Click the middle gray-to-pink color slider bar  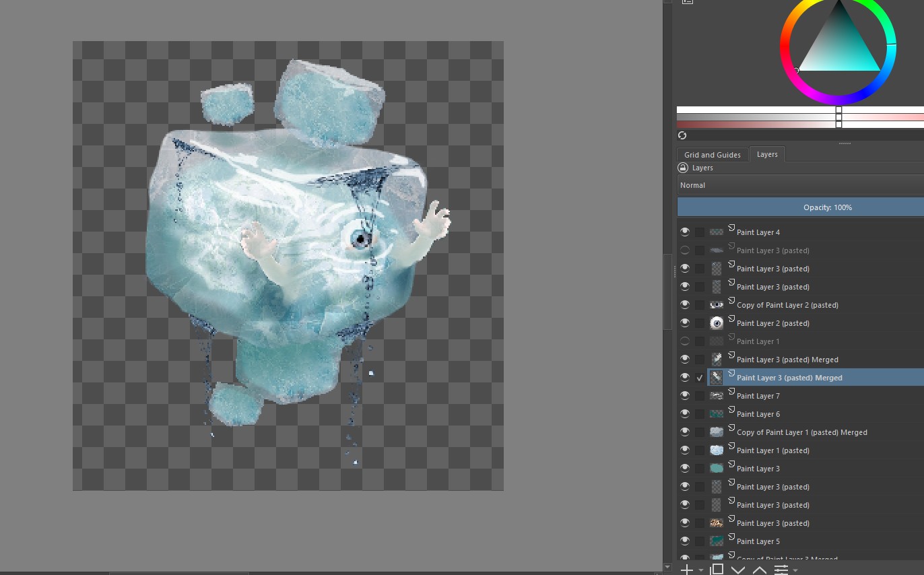800,117
